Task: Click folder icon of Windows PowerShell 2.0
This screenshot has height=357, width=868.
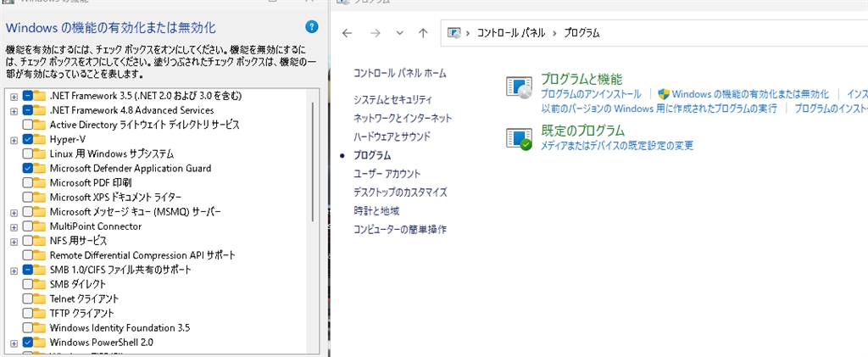Action: point(39,343)
